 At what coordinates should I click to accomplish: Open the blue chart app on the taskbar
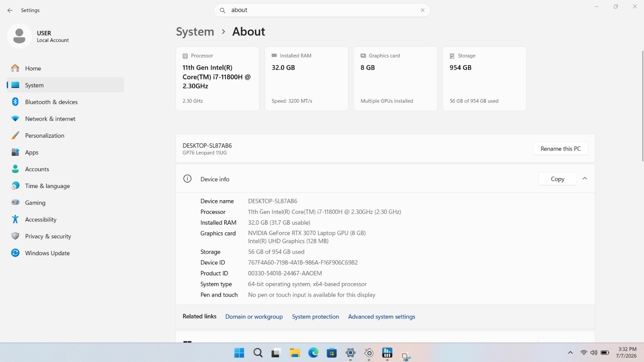pyautogui.click(x=387, y=353)
